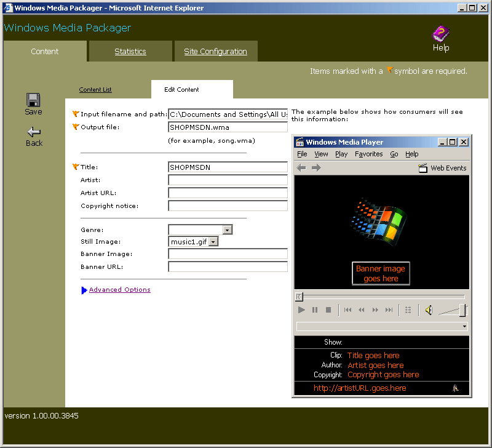Open the Go menu in Media Player

coord(394,154)
